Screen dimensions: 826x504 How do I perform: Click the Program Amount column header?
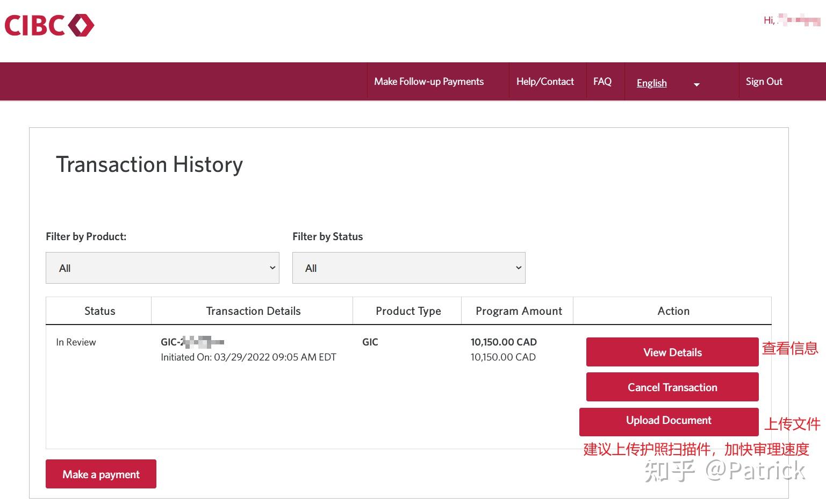coord(519,311)
